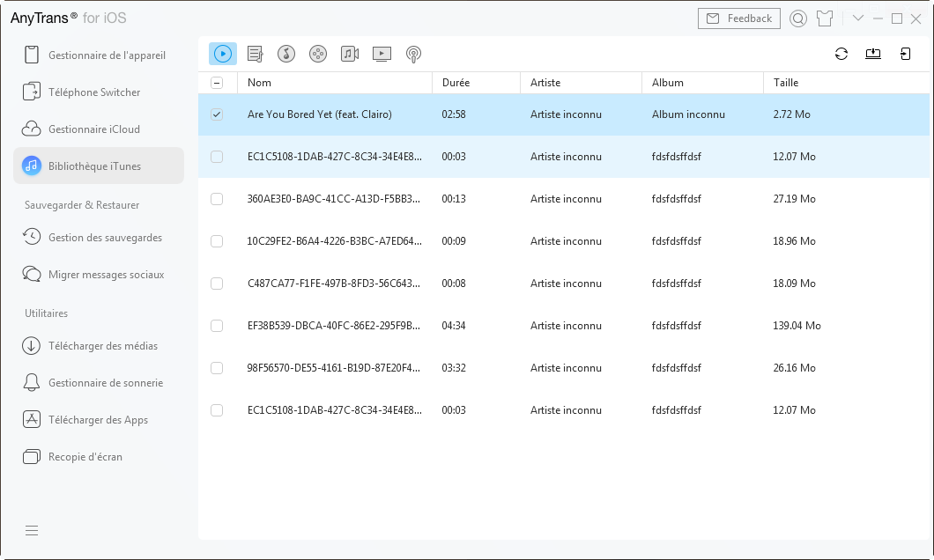Open Gestionnaire iCloud
This screenshot has width=934, height=560.
tap(99, 129)
